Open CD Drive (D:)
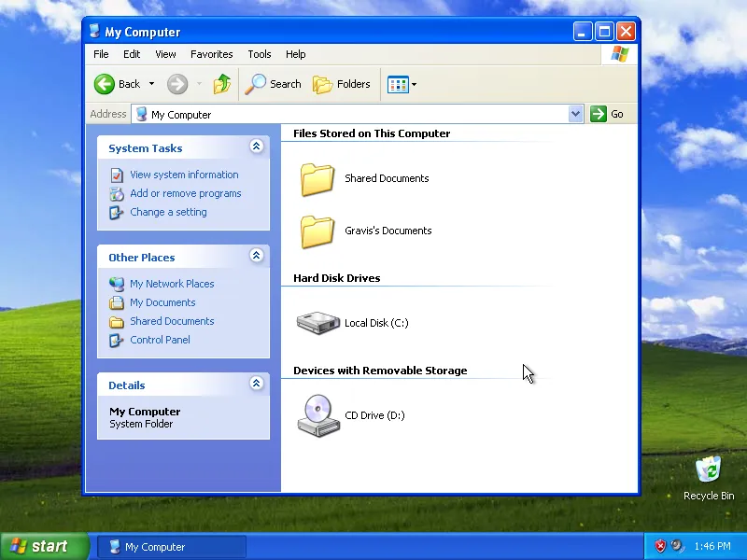 (374, 415)
